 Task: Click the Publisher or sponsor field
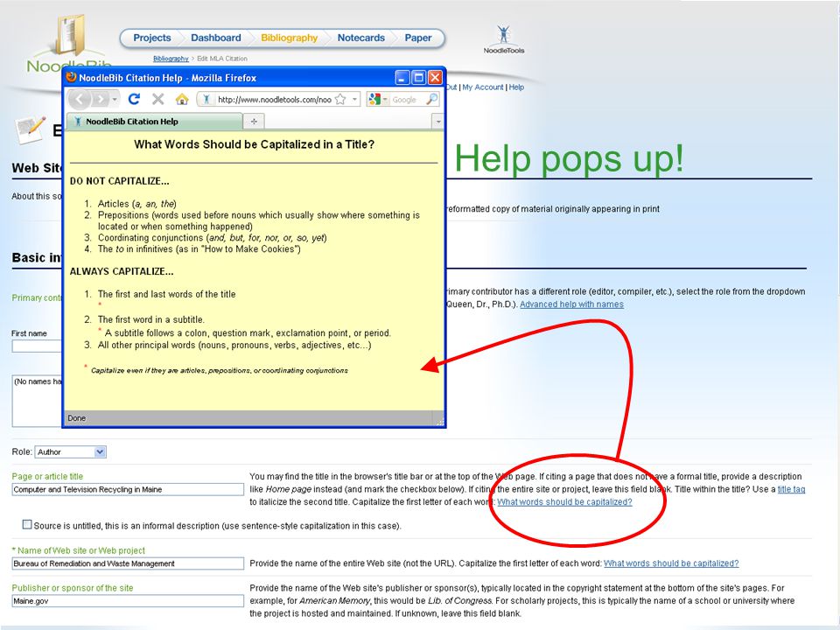pos(128,601)
